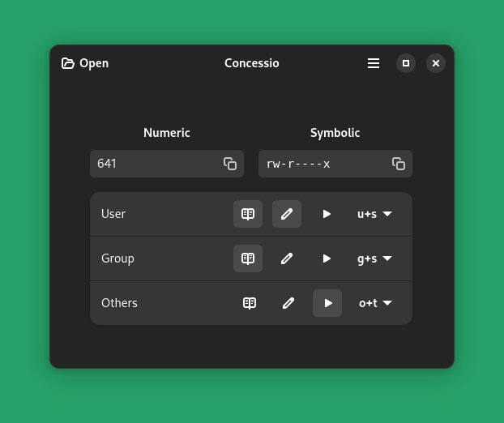Toggle read permission for Others
The image size is (504, 423).
click(x=250, y=303)
